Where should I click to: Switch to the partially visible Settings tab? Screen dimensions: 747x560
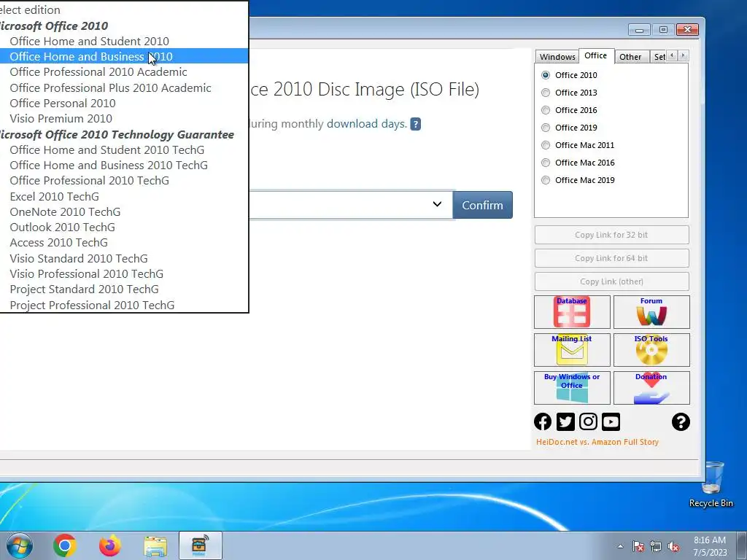coord(659,57)
